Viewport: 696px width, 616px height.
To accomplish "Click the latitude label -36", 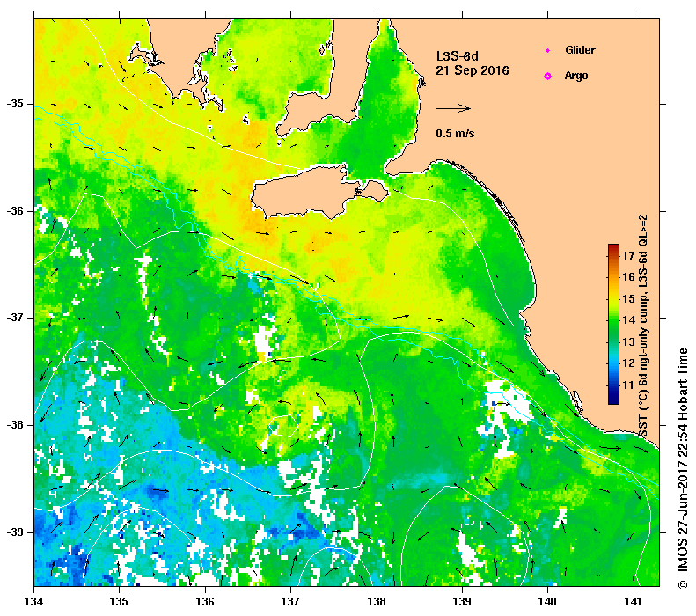I will click(15, 211).
